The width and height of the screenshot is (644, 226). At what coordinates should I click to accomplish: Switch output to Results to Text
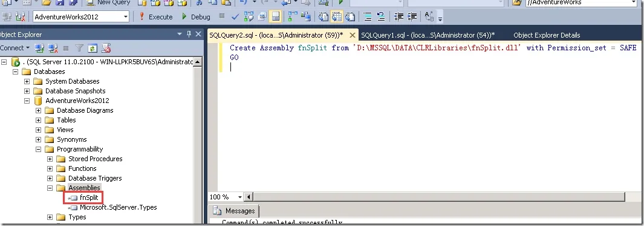[x=324, y=17]
